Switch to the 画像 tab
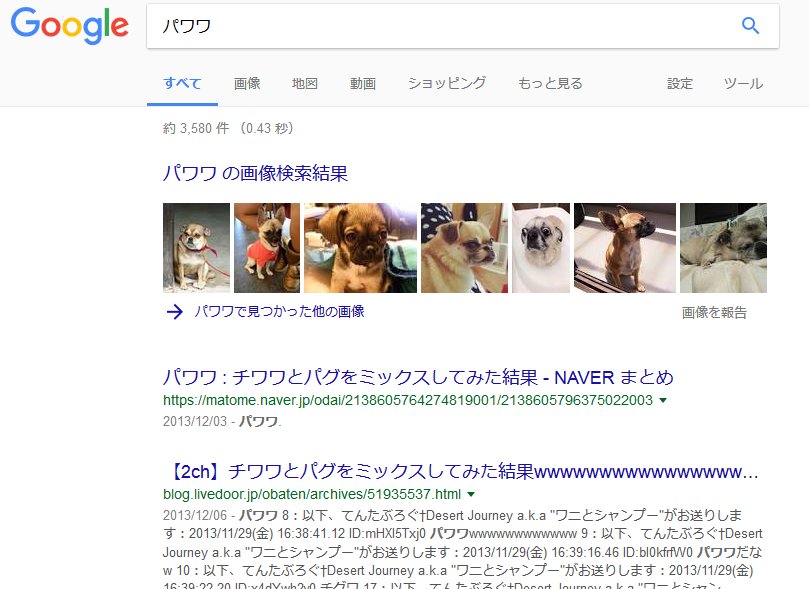The height and width of the screenshot is (589, 809). [x=247, y=83]
